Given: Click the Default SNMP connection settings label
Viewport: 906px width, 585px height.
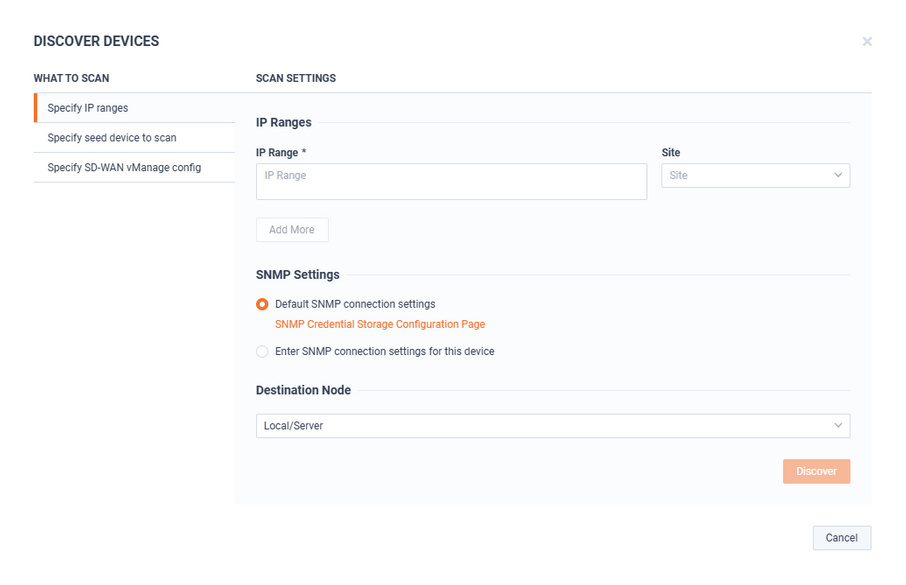Looking at the screenshot, I should coord(355,304).
